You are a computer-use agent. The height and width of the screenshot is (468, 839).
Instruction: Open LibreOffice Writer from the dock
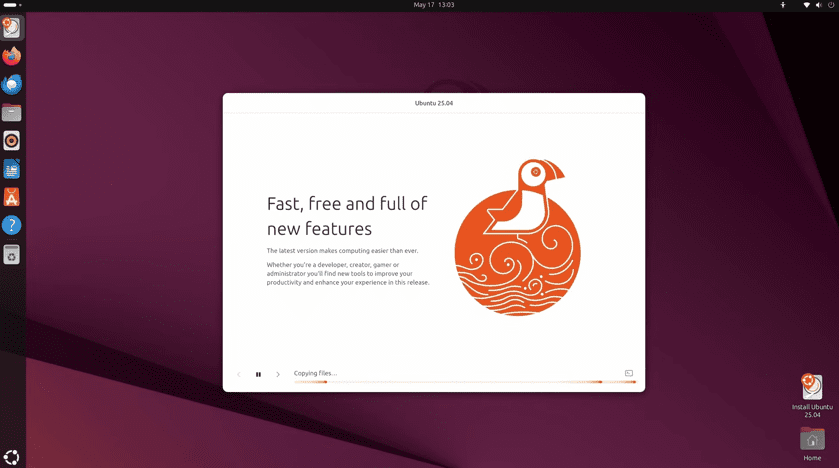(x=12, y=169)
